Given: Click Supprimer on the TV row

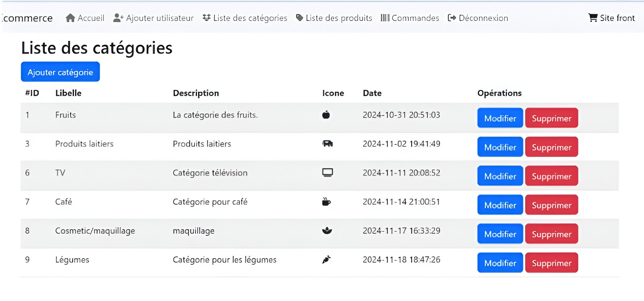Looking at the screenshot, I should (551, 176).
